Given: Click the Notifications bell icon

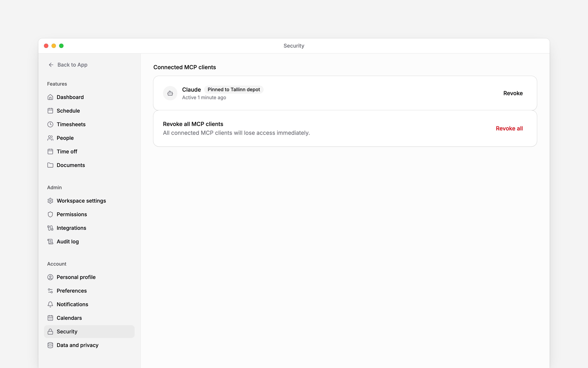Looking at the screenshot, I should point(50,304).
